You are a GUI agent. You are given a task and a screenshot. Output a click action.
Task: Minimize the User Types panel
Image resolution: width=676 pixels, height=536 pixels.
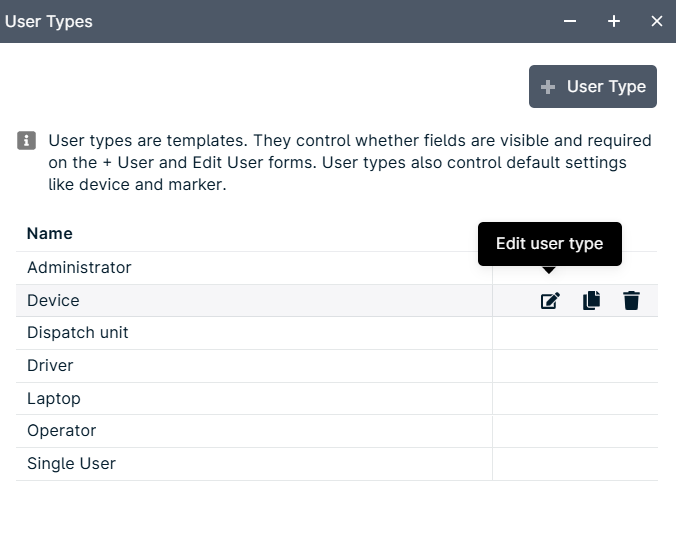point(570,21)
